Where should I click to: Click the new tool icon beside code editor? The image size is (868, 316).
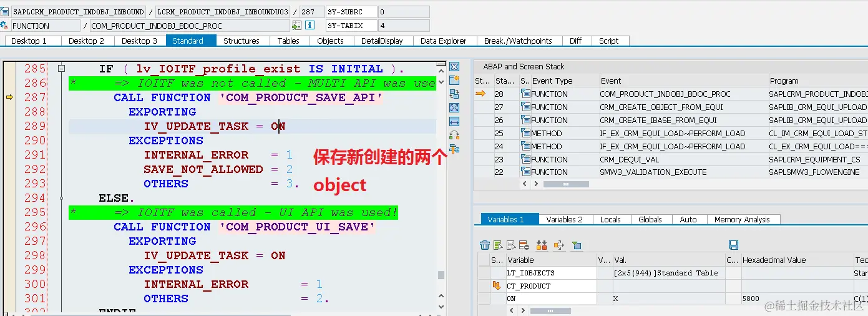click(454, 81)
